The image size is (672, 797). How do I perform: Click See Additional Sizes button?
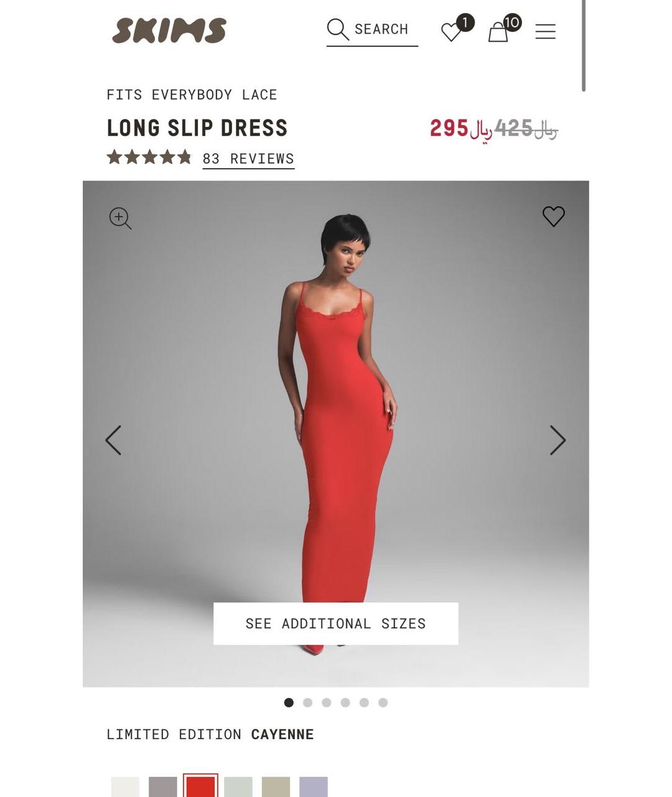point(336,623)
